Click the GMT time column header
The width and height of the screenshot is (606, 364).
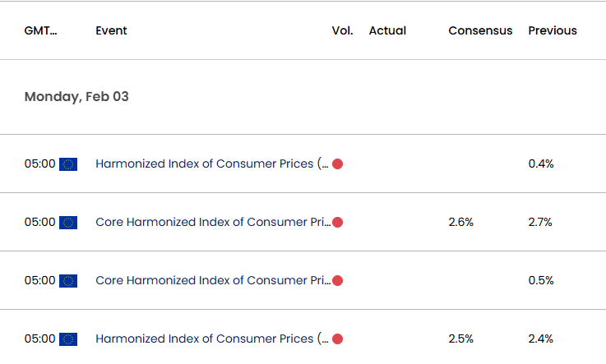(x=40, y=30)
